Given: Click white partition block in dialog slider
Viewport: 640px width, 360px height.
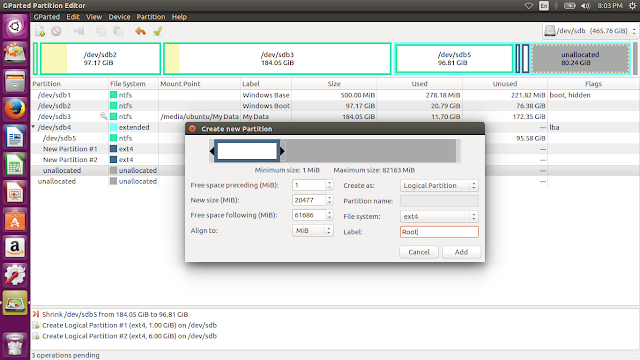Looking at the screenshot, I should (247, 151).
